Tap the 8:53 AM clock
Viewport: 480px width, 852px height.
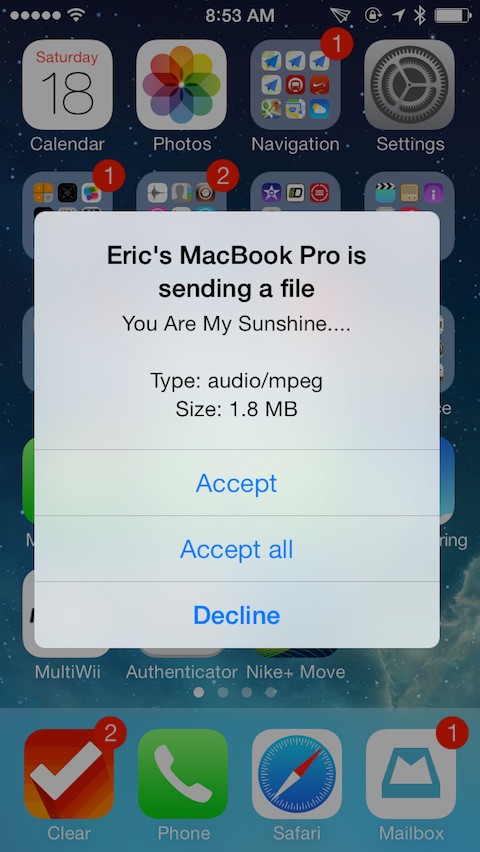[x=240, y=15]
